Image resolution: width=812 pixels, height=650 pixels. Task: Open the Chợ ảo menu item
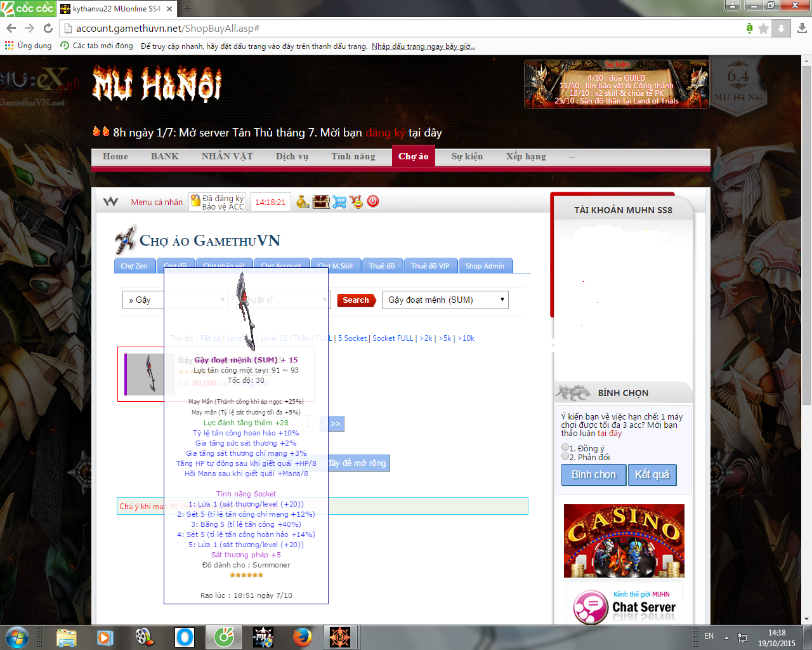pyautogui.click(x=414, y=156)
